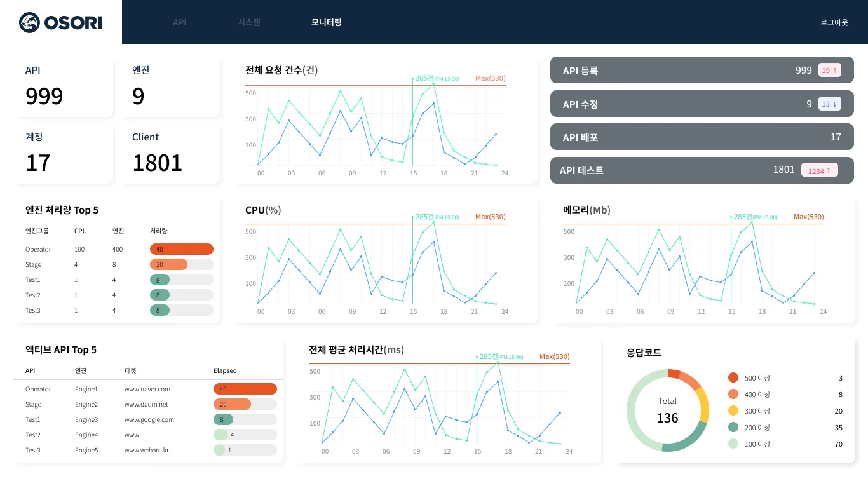Open the 계정 17 summary card
868x488 pixels.
pos(63,154)
